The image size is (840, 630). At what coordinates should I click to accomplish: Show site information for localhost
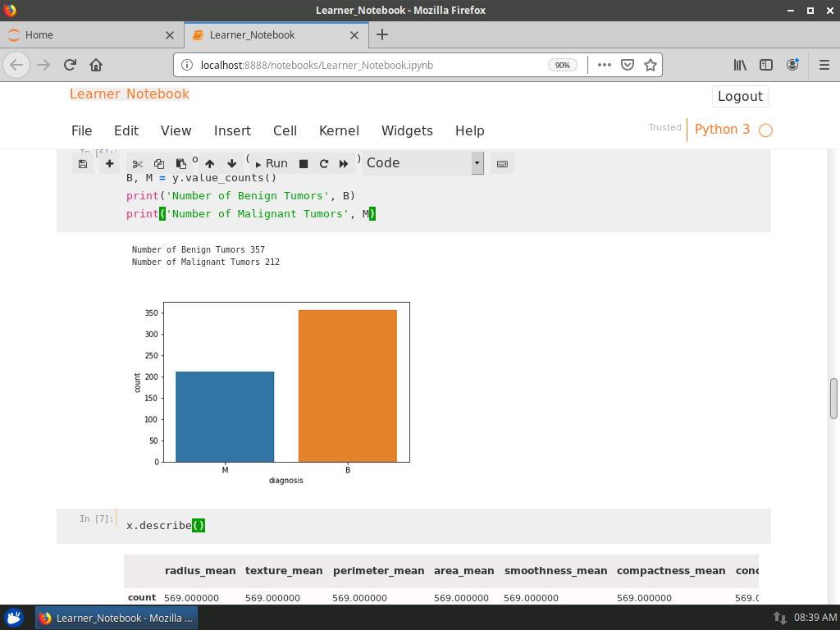coord(187,66)
